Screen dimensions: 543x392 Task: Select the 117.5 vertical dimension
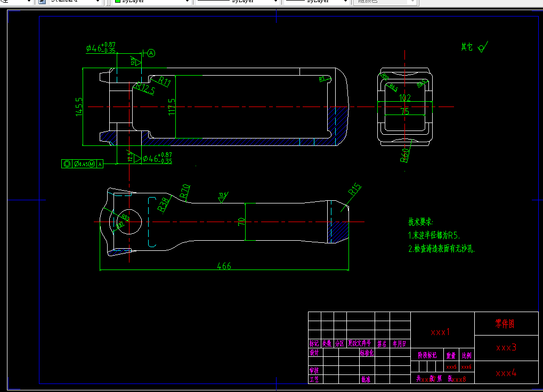tap(172, 107)
